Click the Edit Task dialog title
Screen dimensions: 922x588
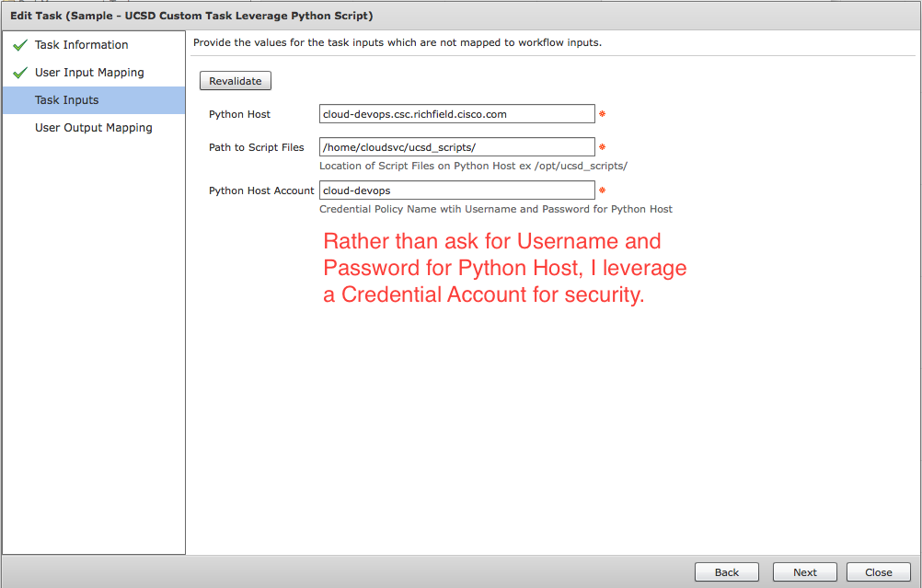pyautogui.click(x=191, y=16)
